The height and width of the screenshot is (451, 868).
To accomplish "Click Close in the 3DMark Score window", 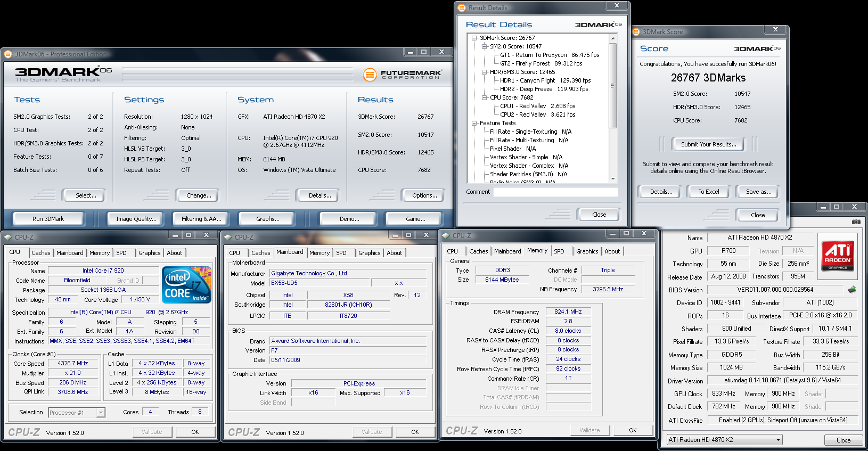I will click(x=758, y=215).
